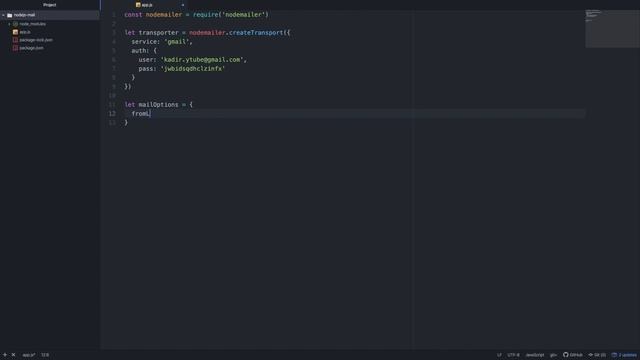Click the 'auth:' property key
Image resolution: width=640 pixels, height=360 pixels.
pos(140,51)
